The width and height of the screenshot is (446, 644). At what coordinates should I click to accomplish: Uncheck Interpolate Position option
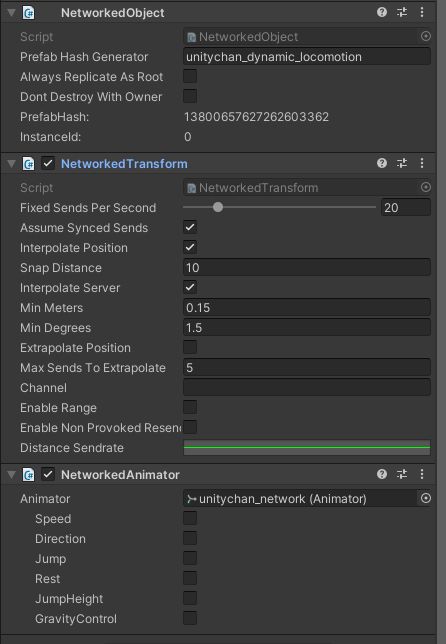click(190, 247)
